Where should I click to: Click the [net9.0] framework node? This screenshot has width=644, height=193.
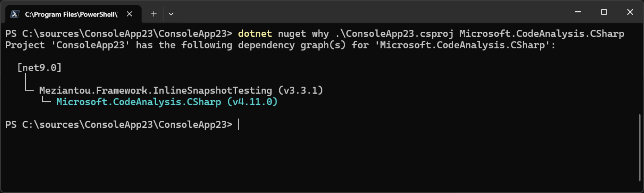click(x=39, y=68)
